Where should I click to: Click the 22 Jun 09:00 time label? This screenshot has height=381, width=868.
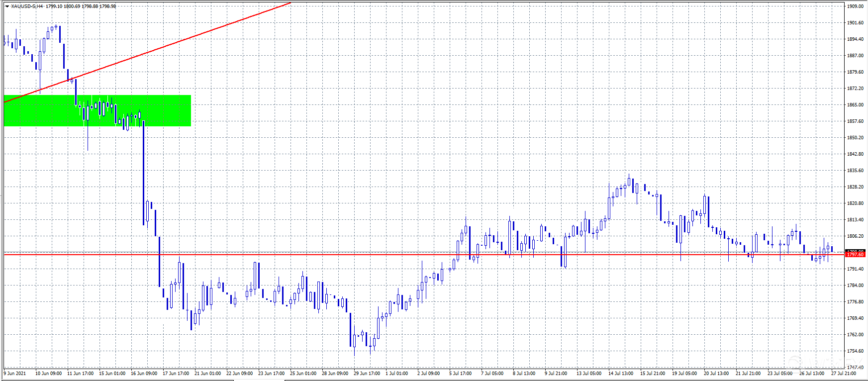coord(239,374)
